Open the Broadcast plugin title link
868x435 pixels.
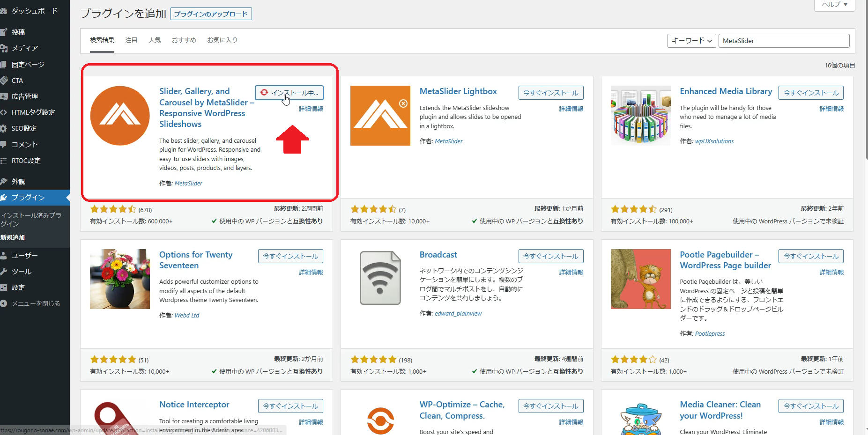pos(438,255)
